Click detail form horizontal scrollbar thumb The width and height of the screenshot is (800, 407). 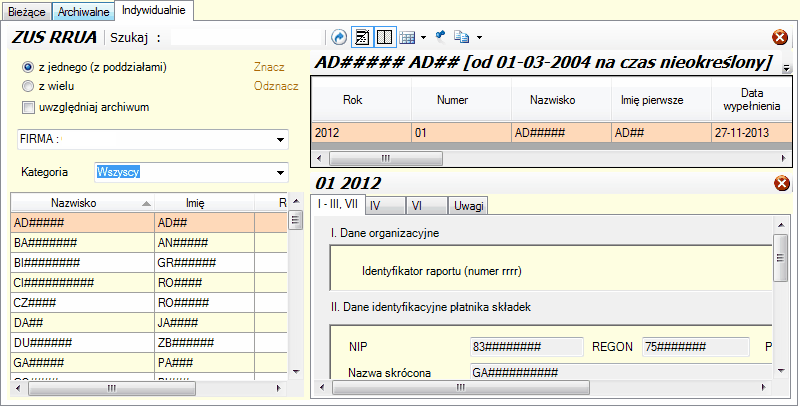point(461,388)
